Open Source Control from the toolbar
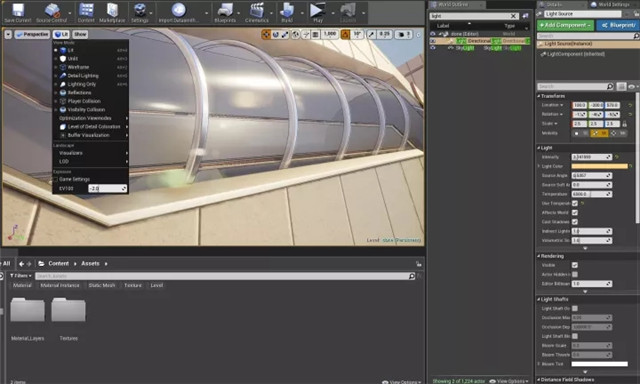 (x=51, y=12)
